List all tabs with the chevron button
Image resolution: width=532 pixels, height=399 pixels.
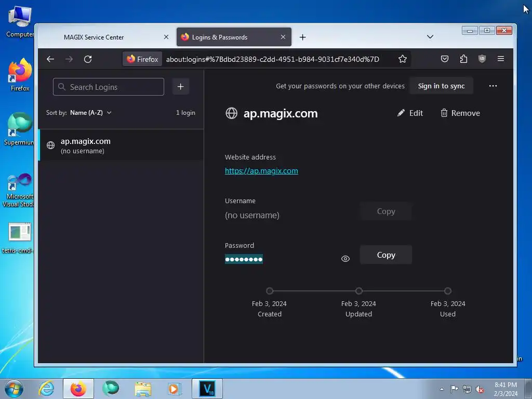[430, 37]
